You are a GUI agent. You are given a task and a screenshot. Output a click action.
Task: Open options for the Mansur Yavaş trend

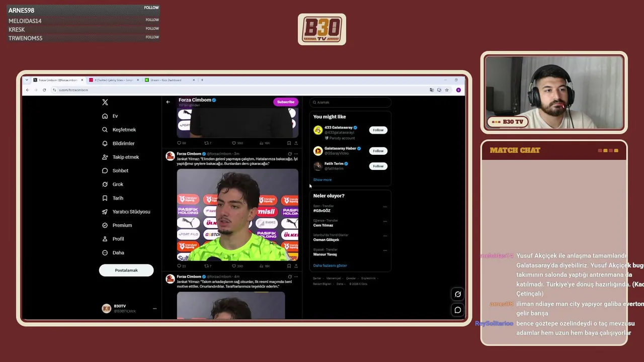click(385, 250)
